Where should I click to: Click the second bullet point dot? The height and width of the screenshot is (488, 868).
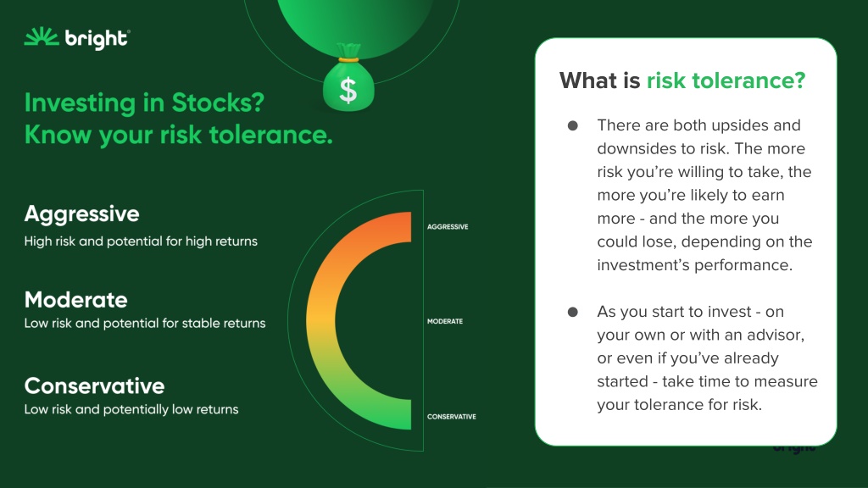pos(573,312)
